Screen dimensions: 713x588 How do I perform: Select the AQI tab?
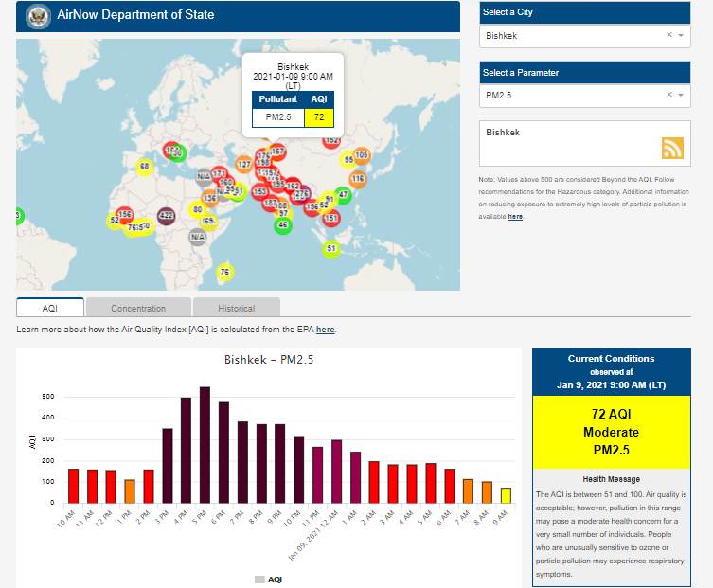click(50, 308)
